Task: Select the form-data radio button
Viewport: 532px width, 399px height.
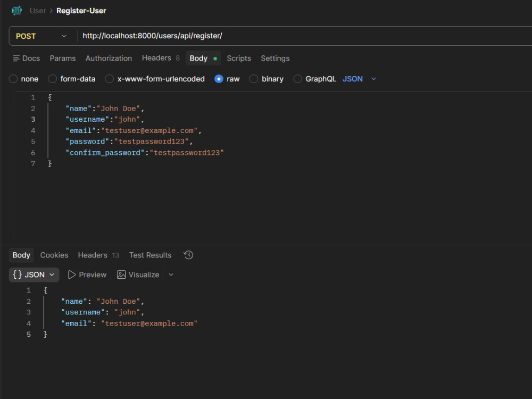Action: [52, 79]
